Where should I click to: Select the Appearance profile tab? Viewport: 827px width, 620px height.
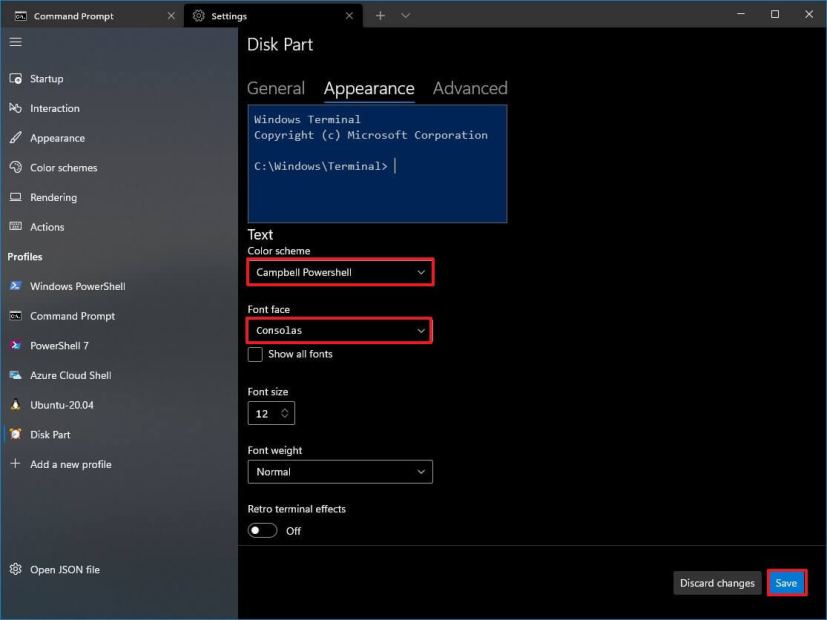pyautogui.click(x=369, y=88)
